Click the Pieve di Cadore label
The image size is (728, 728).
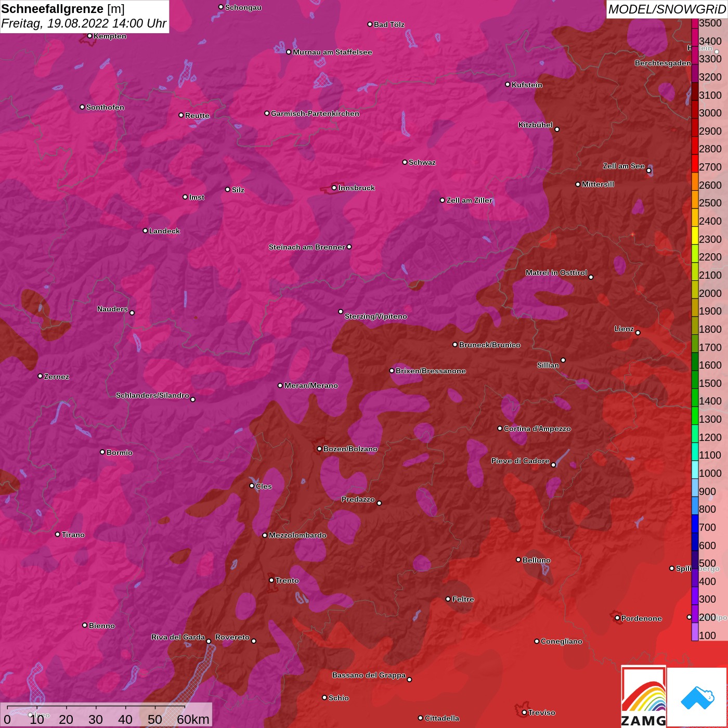coord(521,461)
